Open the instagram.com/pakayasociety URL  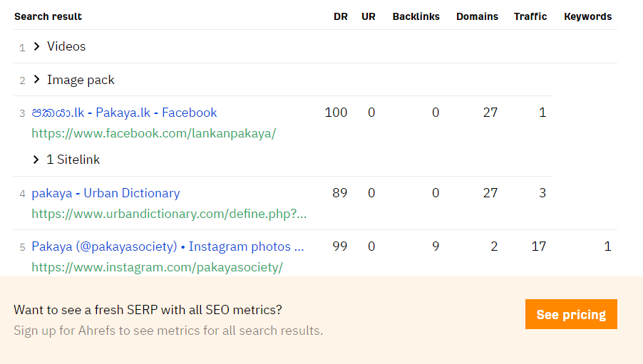point(157,267)
